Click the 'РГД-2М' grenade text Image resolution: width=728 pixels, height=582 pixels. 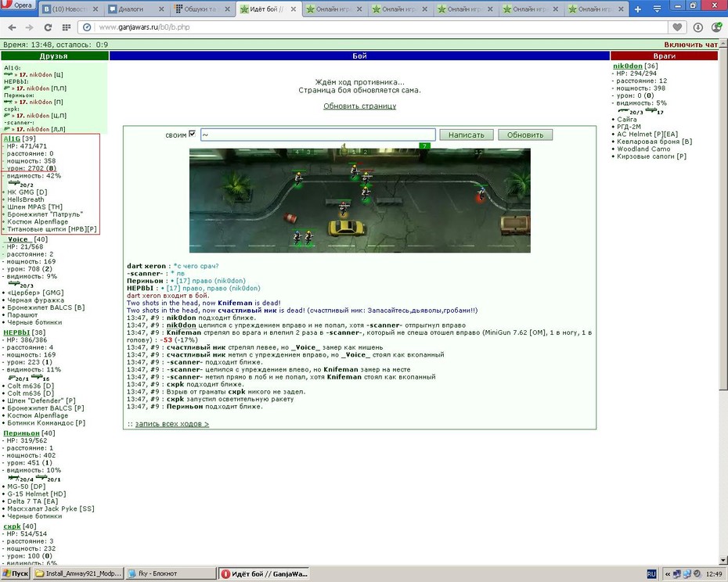(x=629, y=127)
